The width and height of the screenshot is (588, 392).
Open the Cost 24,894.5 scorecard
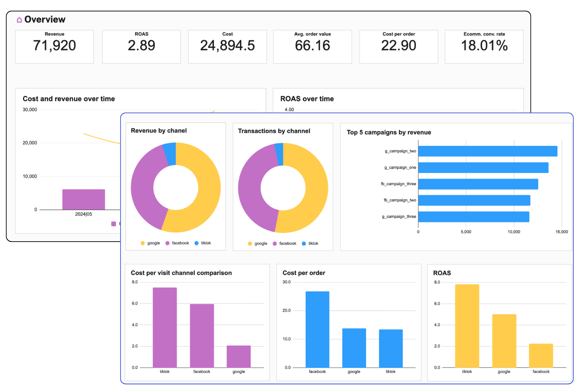[x=227, y=46]
